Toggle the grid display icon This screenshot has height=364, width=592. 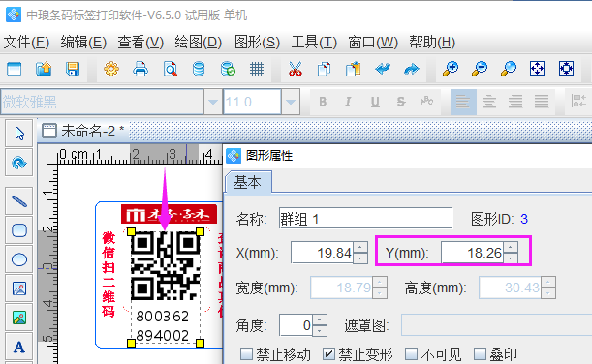tap(257, 69)
